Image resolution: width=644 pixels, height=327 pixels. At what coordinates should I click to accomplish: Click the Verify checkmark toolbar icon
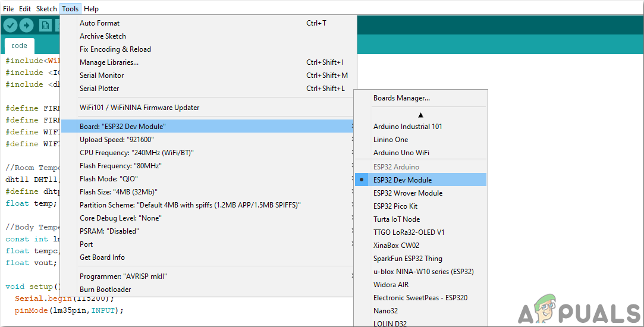(11, 25)
